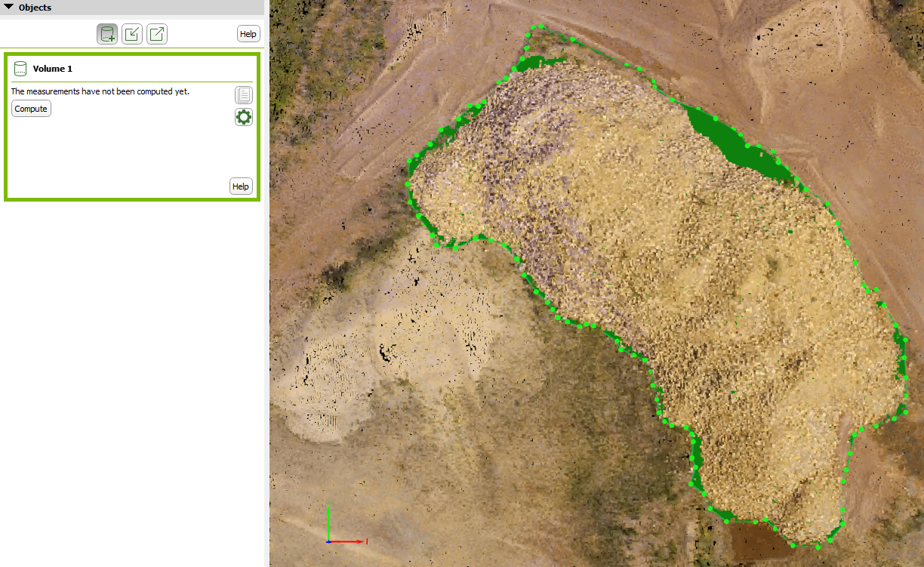924x567 pixels.
Task: Select the Volume 1 title text
Action: click(52, 69)
